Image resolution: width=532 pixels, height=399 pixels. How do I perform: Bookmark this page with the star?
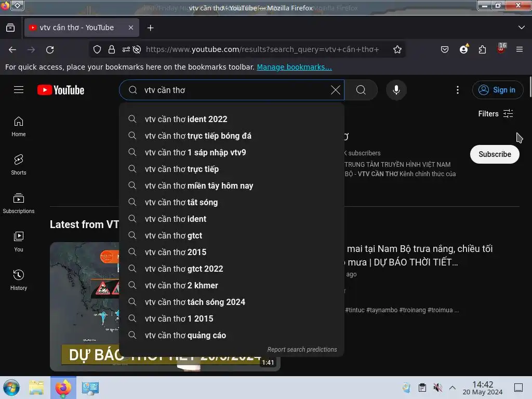click(x=397, y=49)
